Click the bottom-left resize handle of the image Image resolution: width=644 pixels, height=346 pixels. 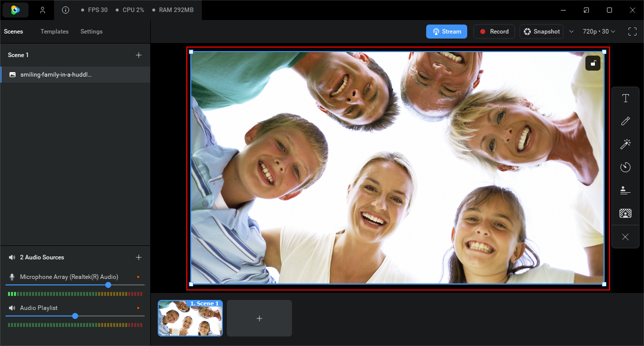point(191,284)
